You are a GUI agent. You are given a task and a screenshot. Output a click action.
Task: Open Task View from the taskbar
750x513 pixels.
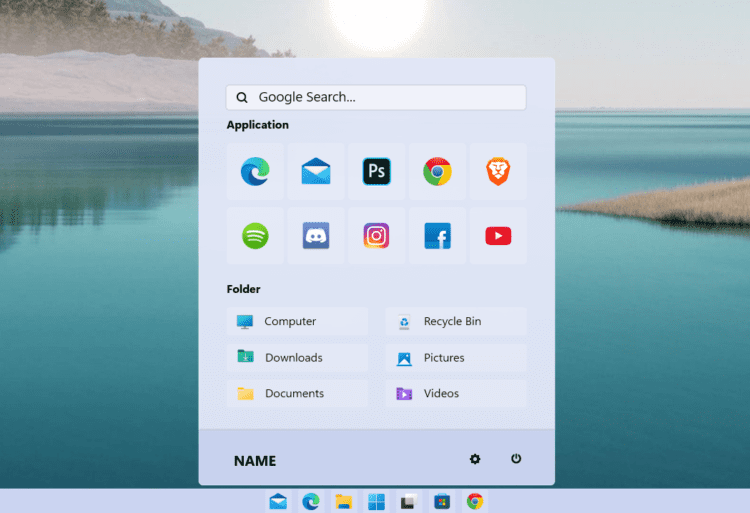(x=409, y=502)
